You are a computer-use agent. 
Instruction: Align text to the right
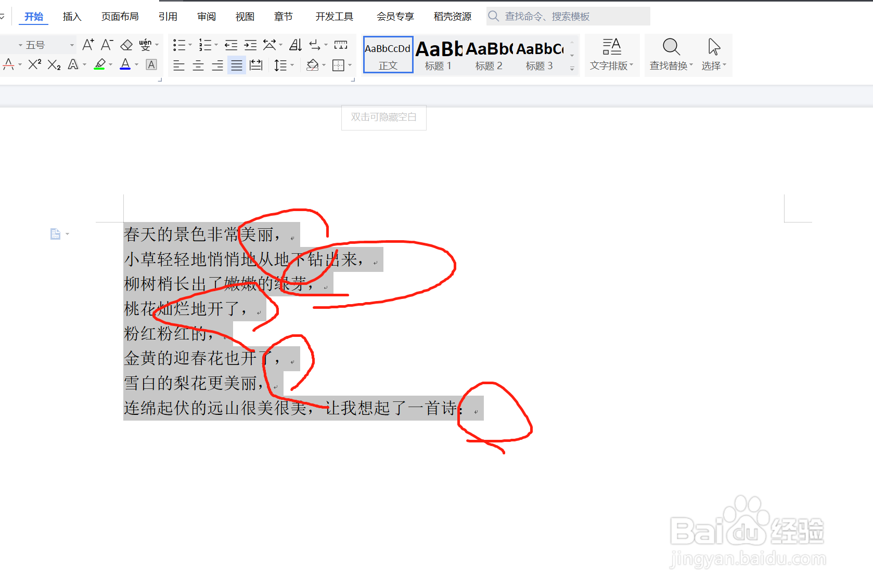[217, 65]
